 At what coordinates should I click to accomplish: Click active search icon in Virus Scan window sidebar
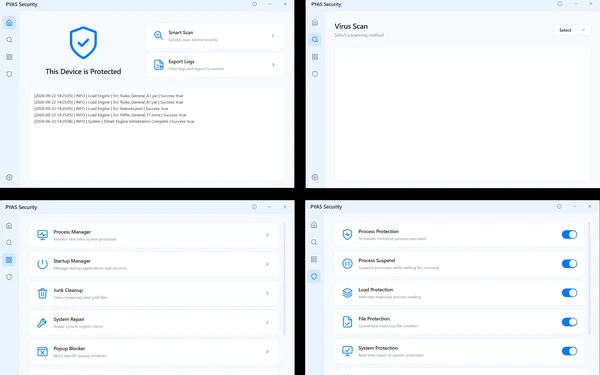(315, 39)
